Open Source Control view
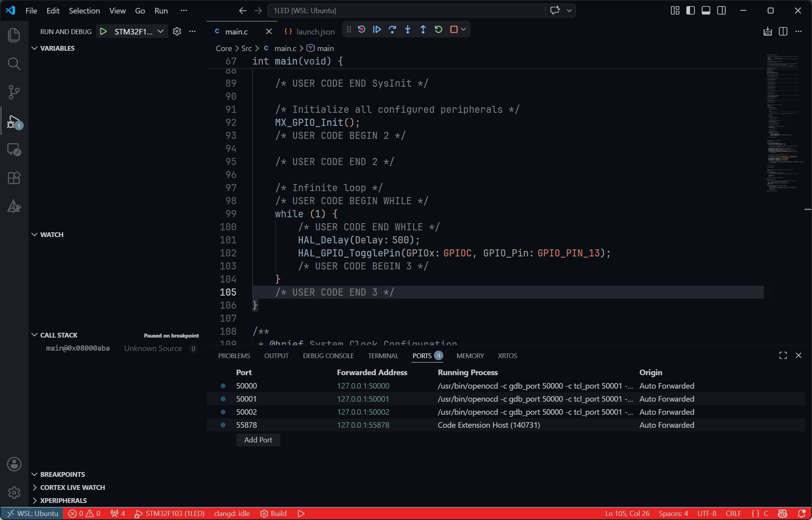 point(14,92)
